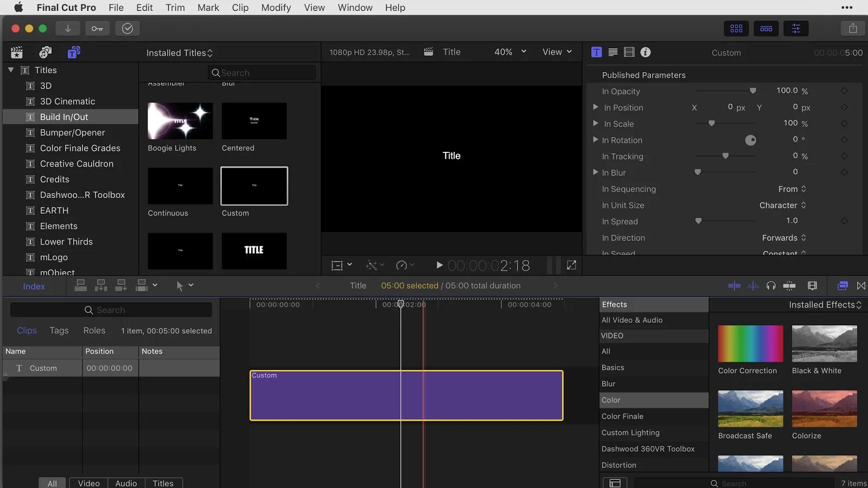Screen dimensions: 868x488
Task: Open the Transform tool menu in viewer
Action: coord(341,265)
